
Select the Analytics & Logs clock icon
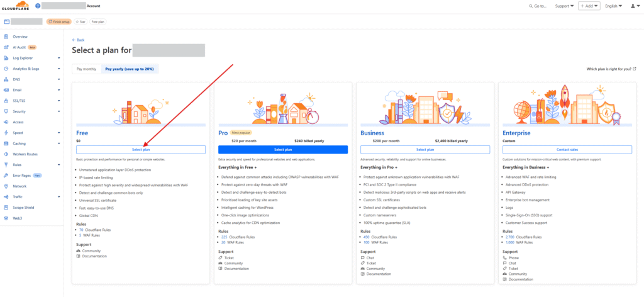(6, 69)
